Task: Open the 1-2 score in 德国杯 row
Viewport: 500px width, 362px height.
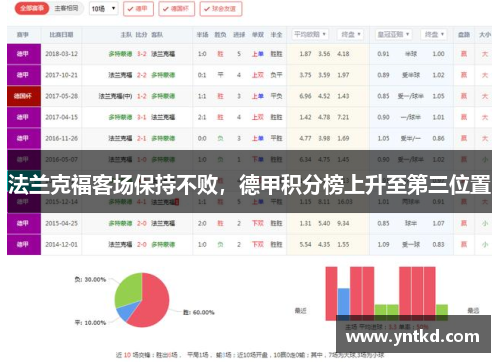Action: coord(142,96)
